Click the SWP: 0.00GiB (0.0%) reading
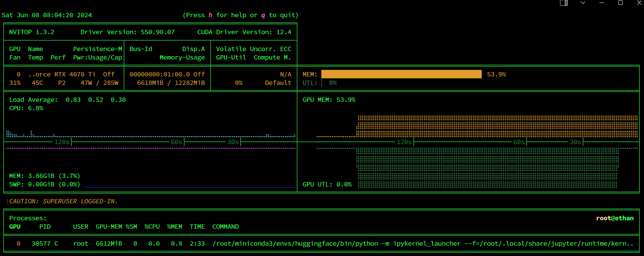This screenshot has width=644, height=256. pyautogui.click(x=45, y=184)
